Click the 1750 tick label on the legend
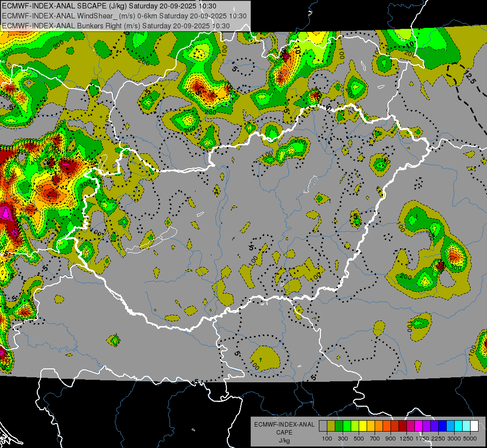 422,439
